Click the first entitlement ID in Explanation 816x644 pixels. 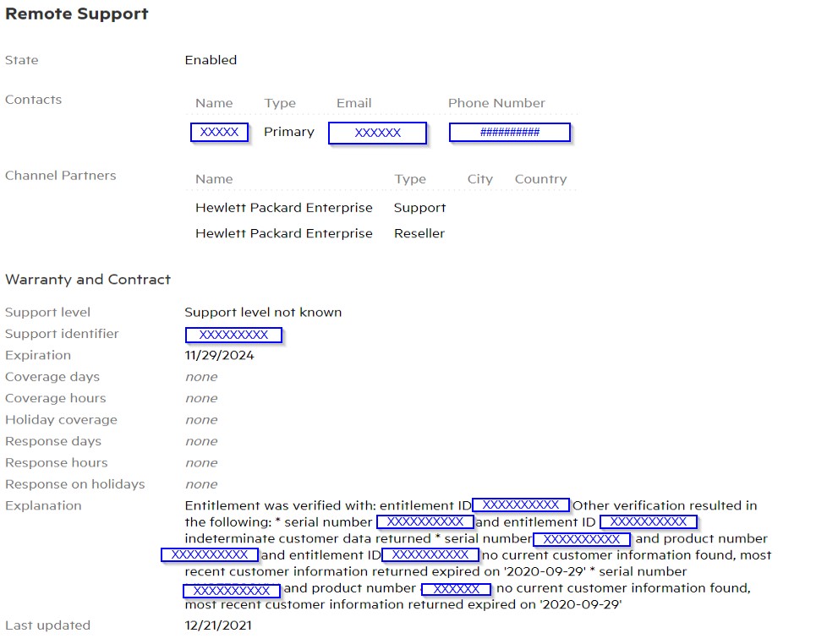[520, 505]
